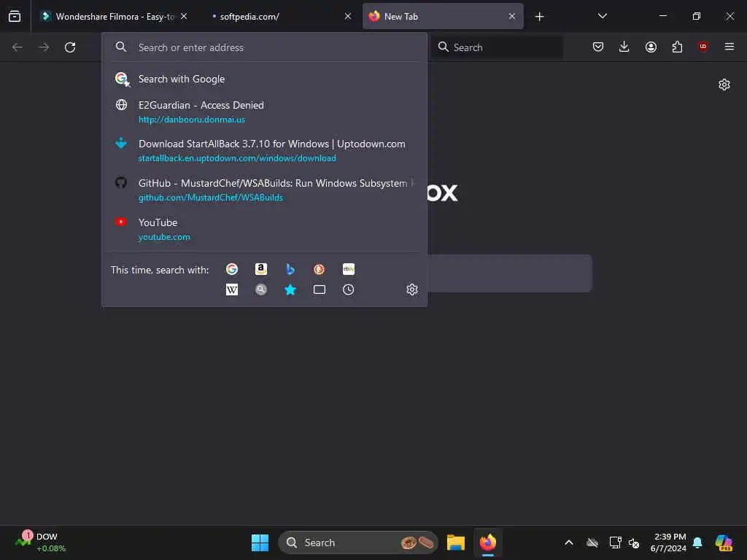Open the Firefox account icon

click(x=651, y=47)
